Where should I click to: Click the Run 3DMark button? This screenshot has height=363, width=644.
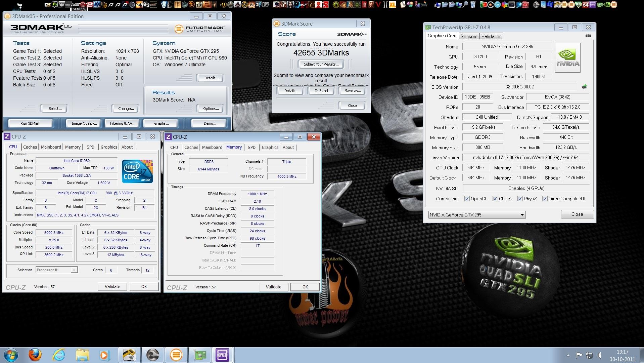click(30, 123)
